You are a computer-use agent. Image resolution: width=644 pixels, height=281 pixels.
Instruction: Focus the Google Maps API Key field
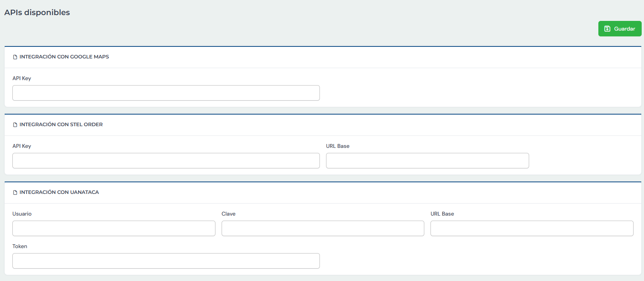[x=166, y=93]
